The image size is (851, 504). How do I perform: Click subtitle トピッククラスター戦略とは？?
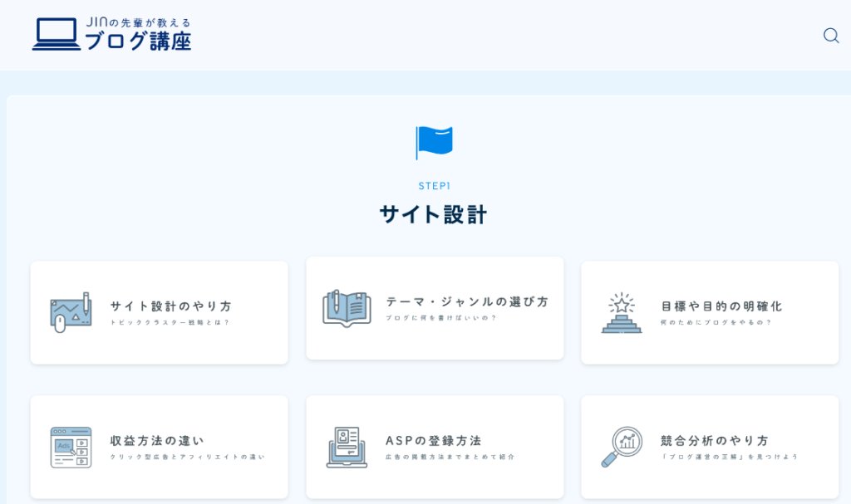click(x=170, y=322)
